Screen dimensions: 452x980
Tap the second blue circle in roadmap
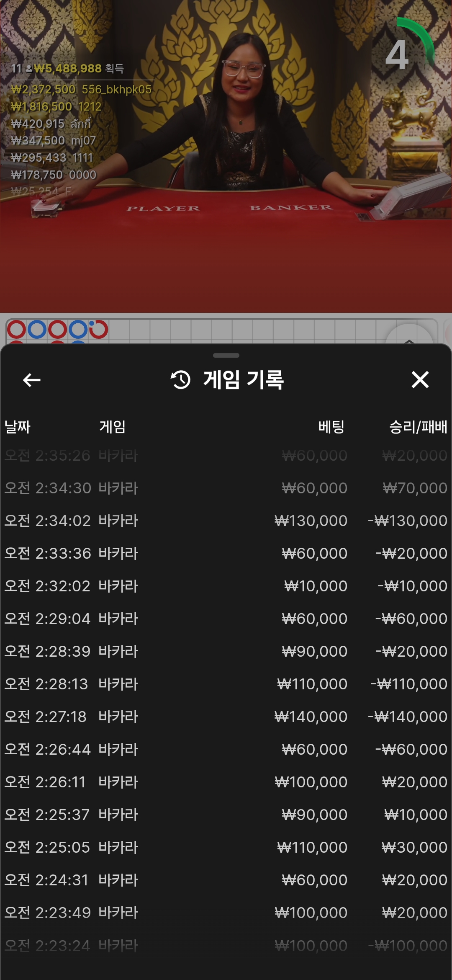click(78, 329)
